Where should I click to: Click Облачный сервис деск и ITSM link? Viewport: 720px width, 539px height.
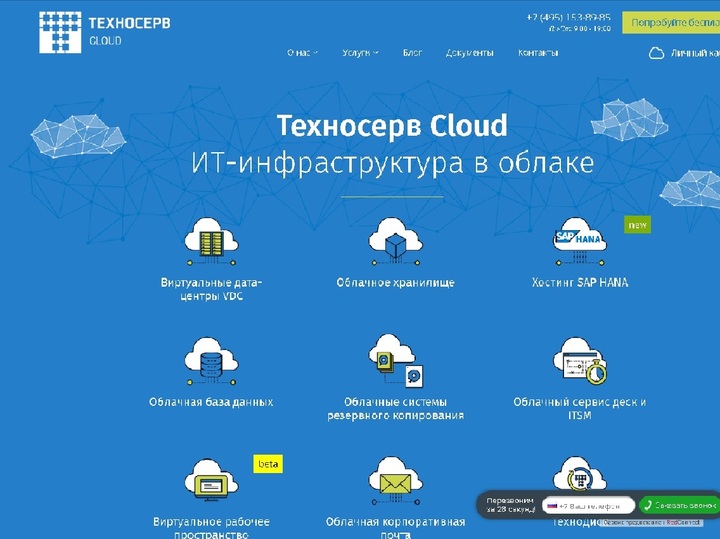[579, 409]
